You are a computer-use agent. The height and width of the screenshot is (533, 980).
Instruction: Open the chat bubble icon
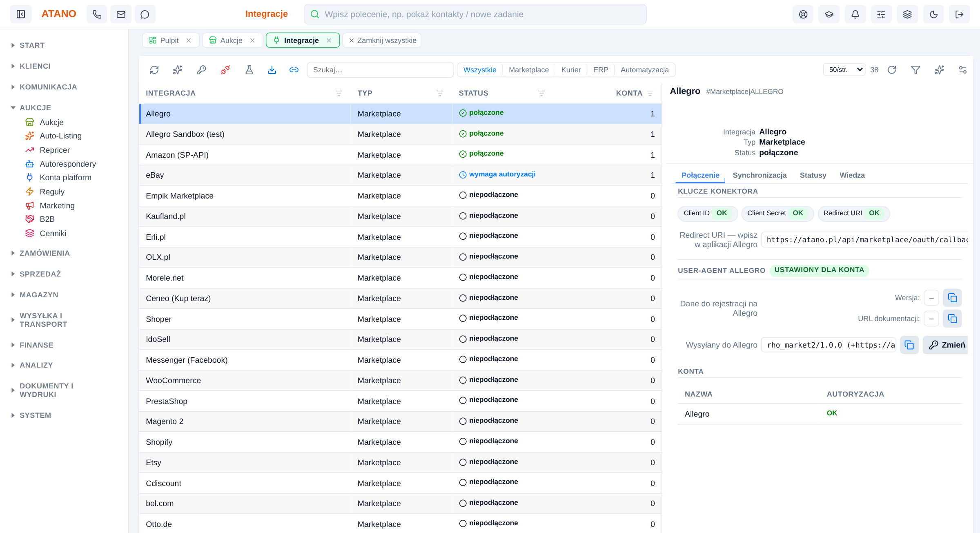pyautogui.click(x=145, y=14)
